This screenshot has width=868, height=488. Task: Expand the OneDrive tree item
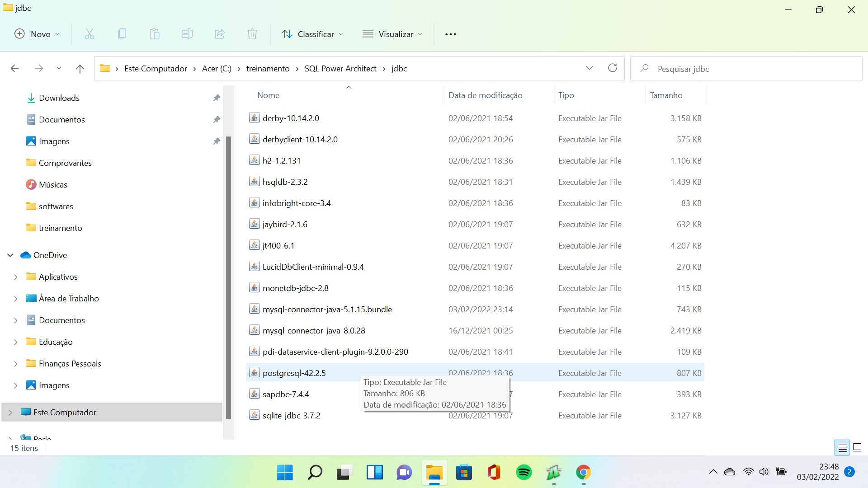tap(9, 254)
